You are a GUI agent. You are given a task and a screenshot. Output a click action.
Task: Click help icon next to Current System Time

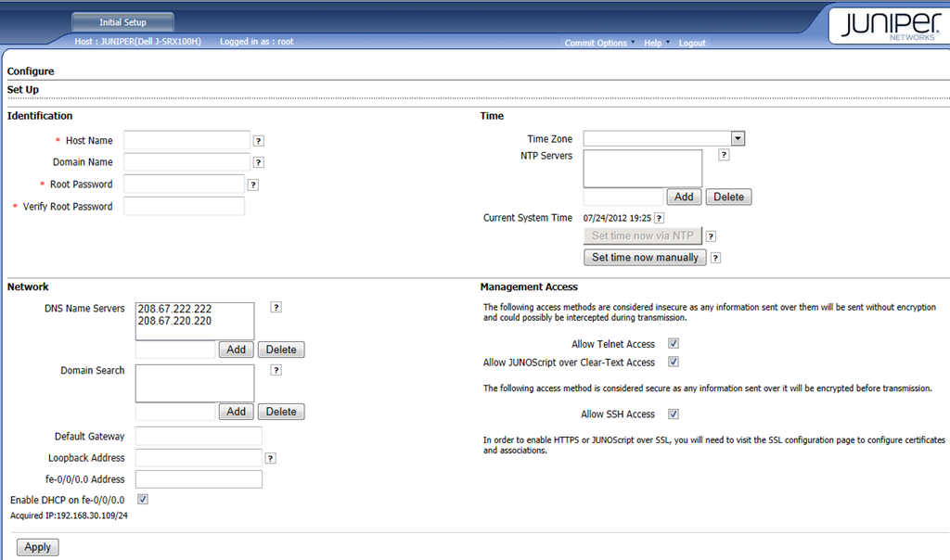pos(659,218)
